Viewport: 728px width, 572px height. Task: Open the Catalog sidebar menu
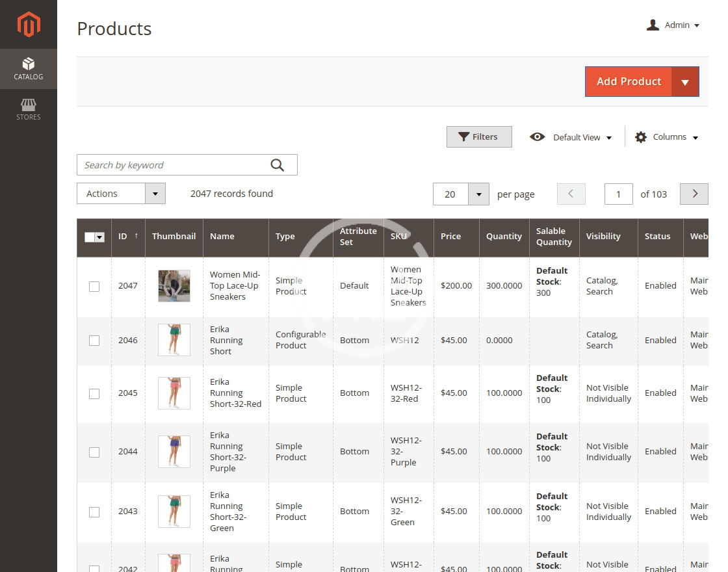click(x=29, y=69)
